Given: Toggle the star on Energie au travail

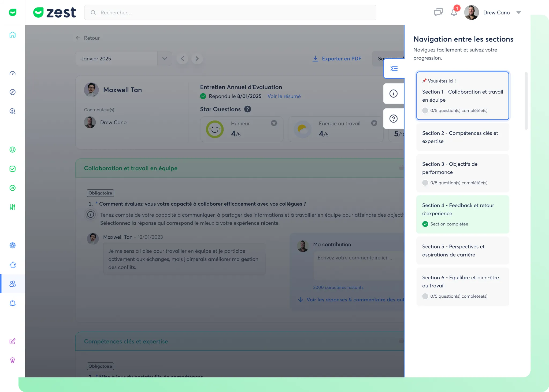Looking at the screenshot, I should (x=374, y=123).
